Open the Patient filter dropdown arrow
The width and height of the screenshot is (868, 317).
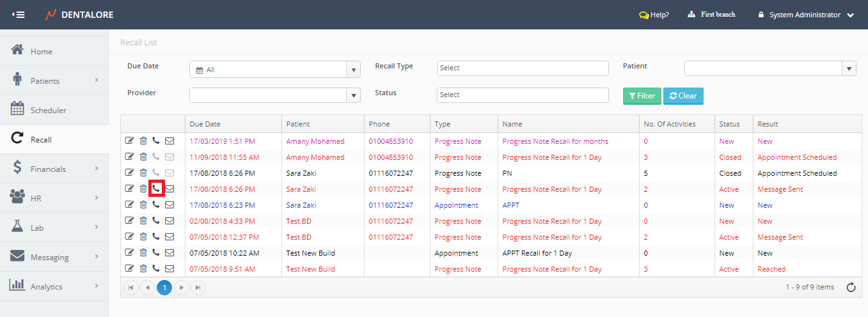point(849,68)
